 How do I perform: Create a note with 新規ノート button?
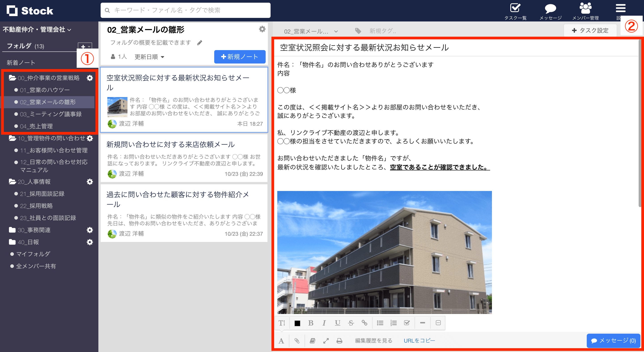239,57
